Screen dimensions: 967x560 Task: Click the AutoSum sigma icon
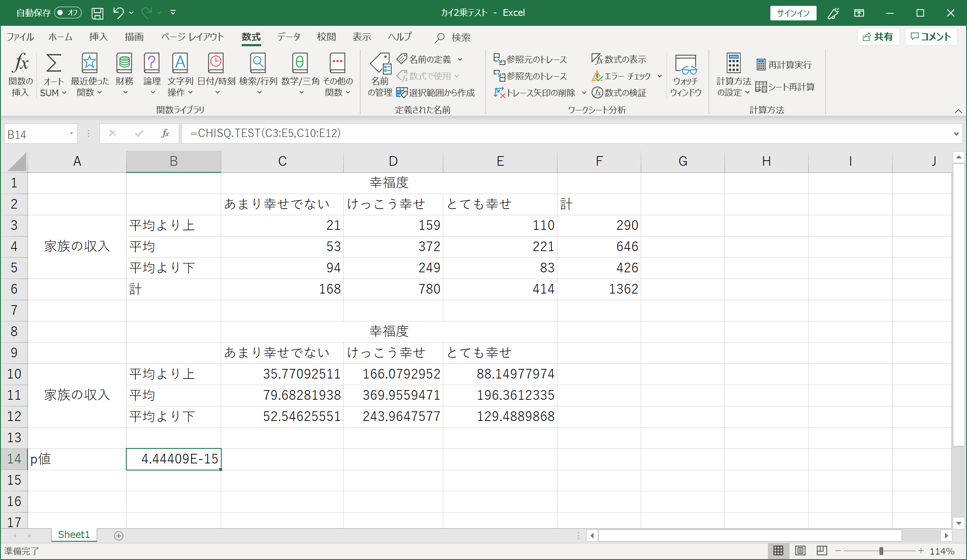tap(53, 63)
